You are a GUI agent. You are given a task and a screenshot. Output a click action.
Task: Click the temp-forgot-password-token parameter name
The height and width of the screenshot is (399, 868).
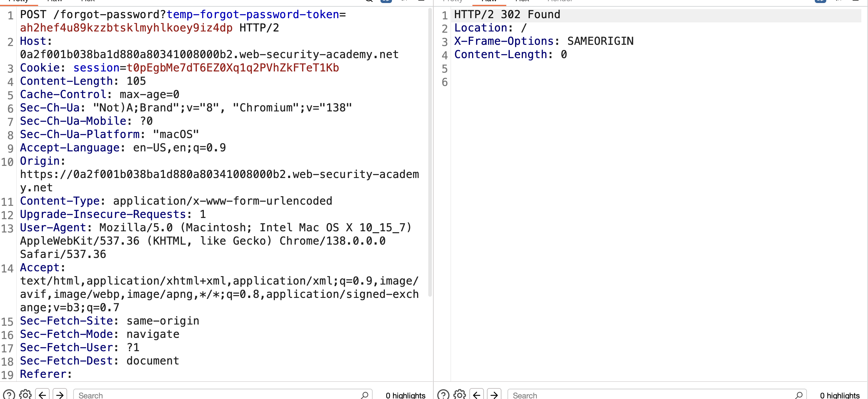(x=253, y=15)
